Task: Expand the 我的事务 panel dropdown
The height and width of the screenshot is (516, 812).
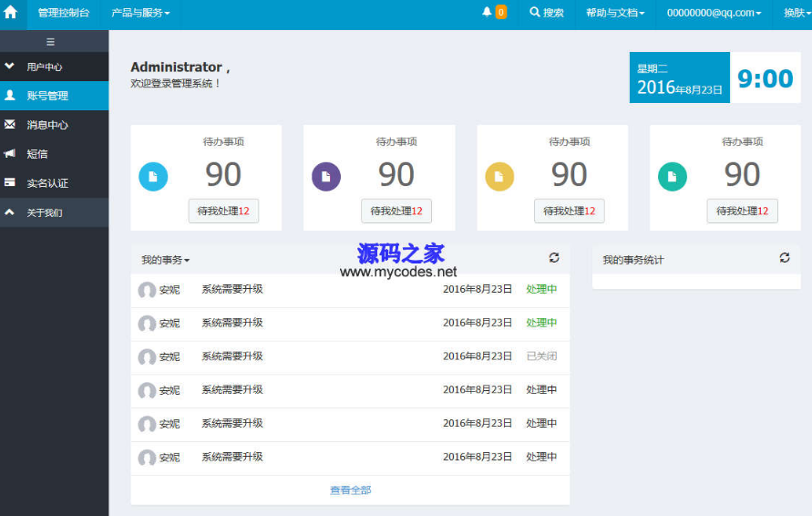Action: [x=165, y=260]
